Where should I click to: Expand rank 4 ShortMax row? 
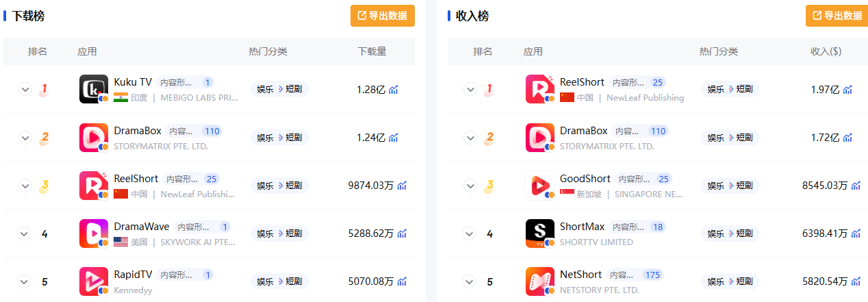(470, 234)
